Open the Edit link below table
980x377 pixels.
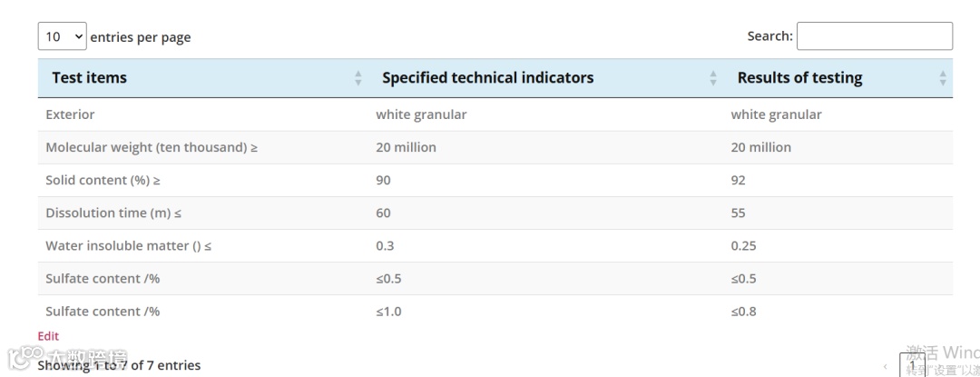pos(48,336)
